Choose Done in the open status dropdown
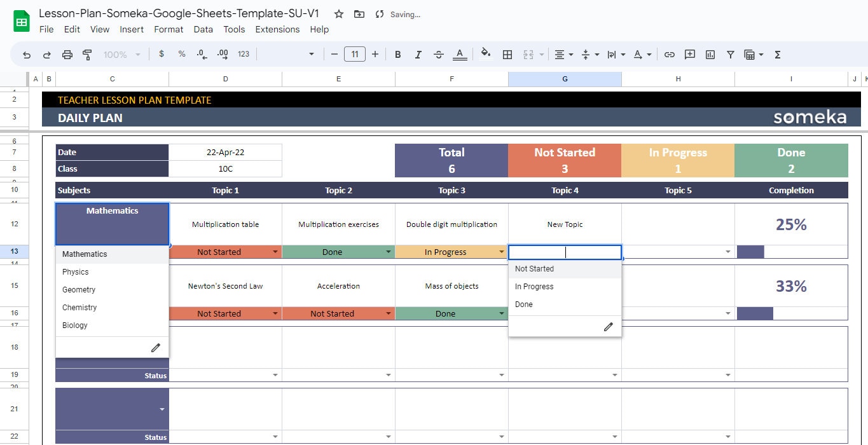Screen dimensions: 868x445 click(x=523, y=304)
